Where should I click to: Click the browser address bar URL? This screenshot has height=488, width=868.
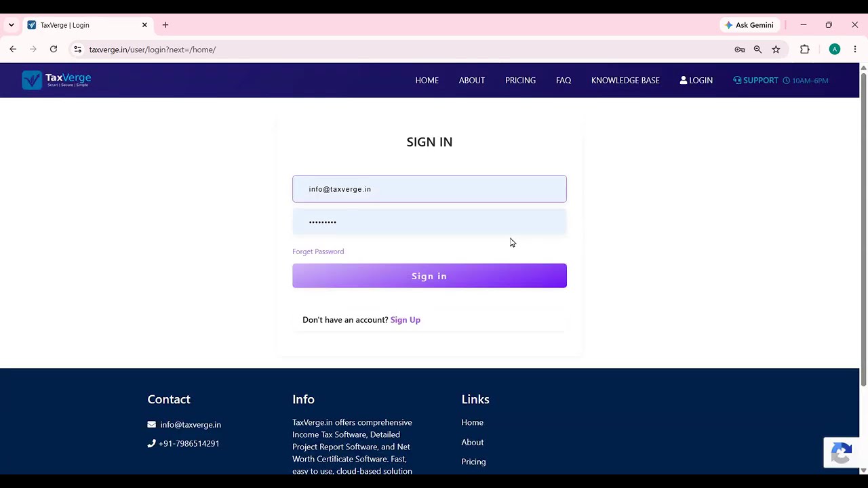[153, 49]
